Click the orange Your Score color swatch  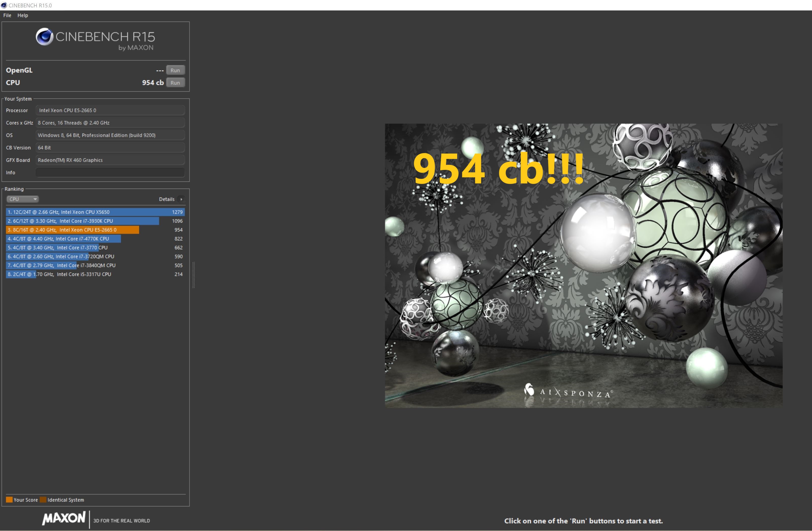(x=9, y=500)
